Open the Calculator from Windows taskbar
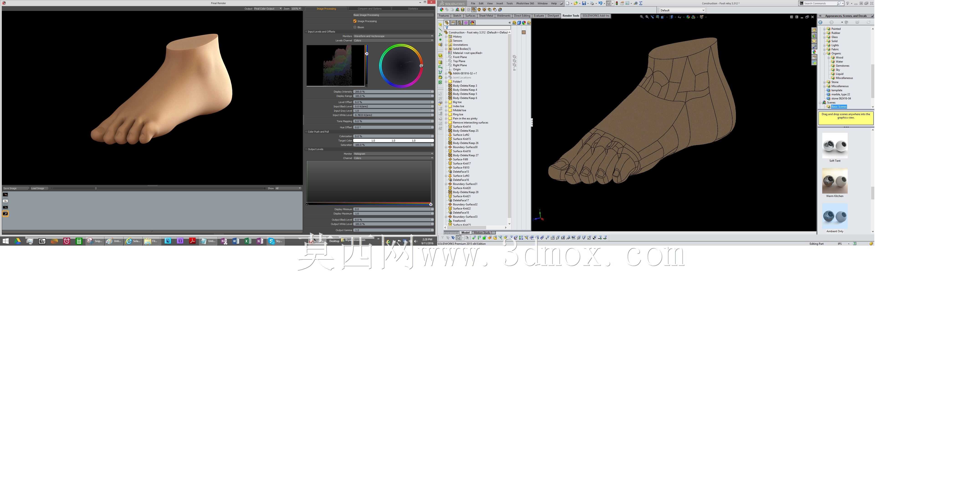Screen dimensions: 980x504 pos(79,241)
